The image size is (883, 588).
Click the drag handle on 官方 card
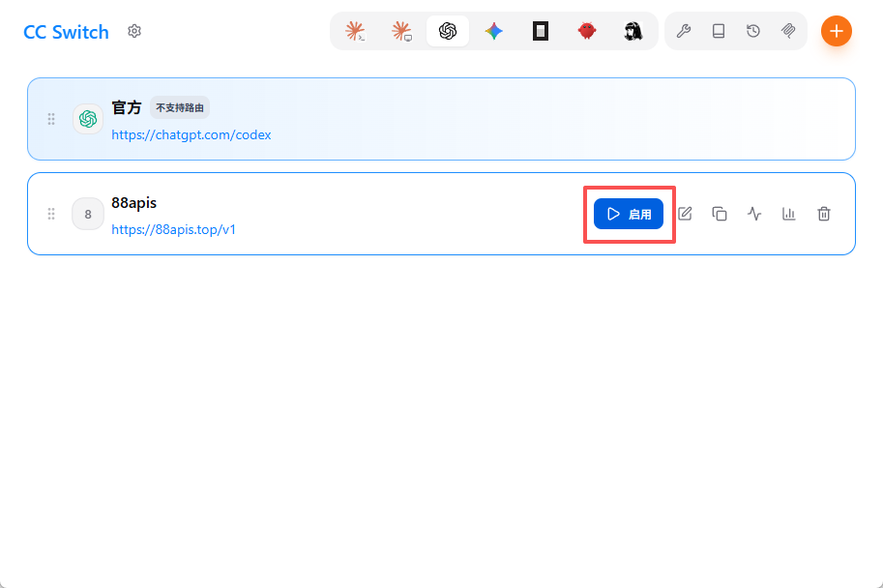51,119
